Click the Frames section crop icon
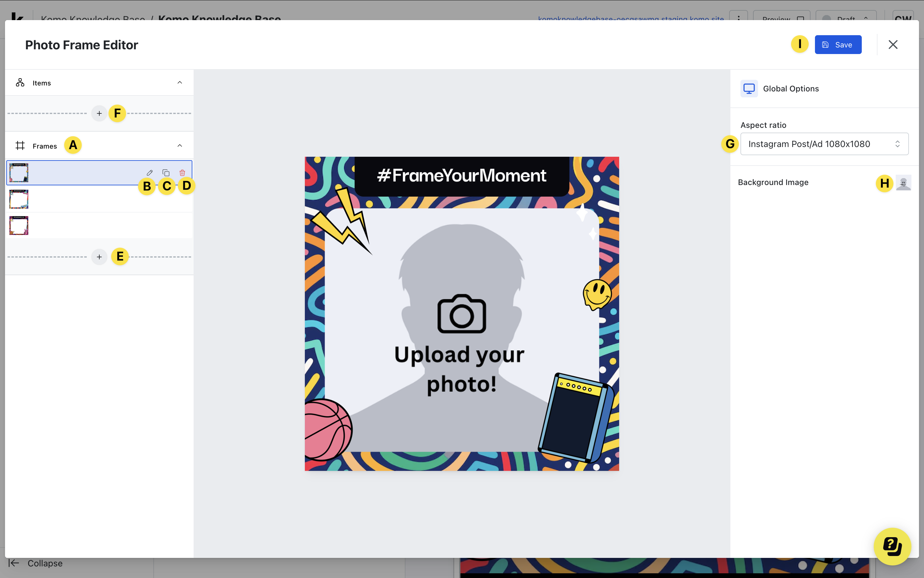The image size is (924, 578). [x=20, y=146]
